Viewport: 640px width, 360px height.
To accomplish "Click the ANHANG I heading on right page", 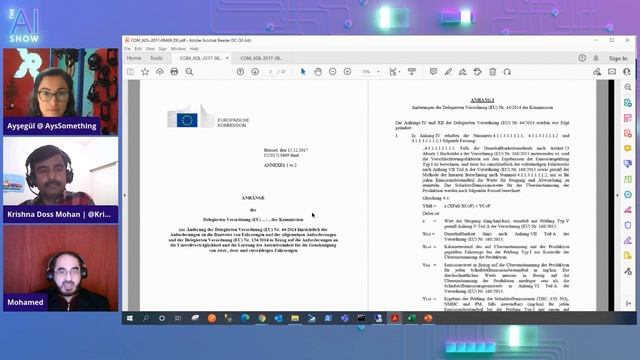I will click(482, 100).
